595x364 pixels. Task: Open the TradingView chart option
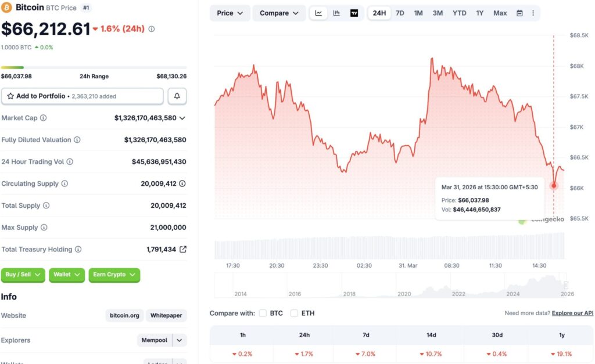point(353,13)
